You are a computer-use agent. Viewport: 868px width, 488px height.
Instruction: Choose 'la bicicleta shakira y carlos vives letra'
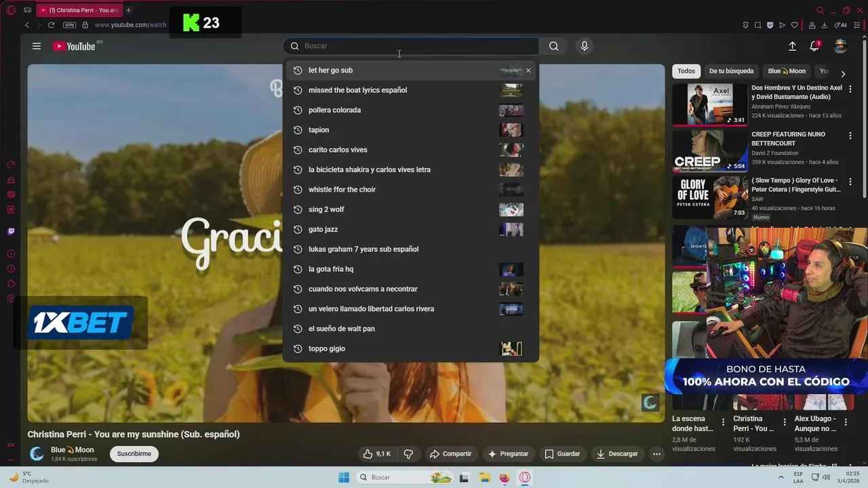pyautogui.click(x=411, y=169)
